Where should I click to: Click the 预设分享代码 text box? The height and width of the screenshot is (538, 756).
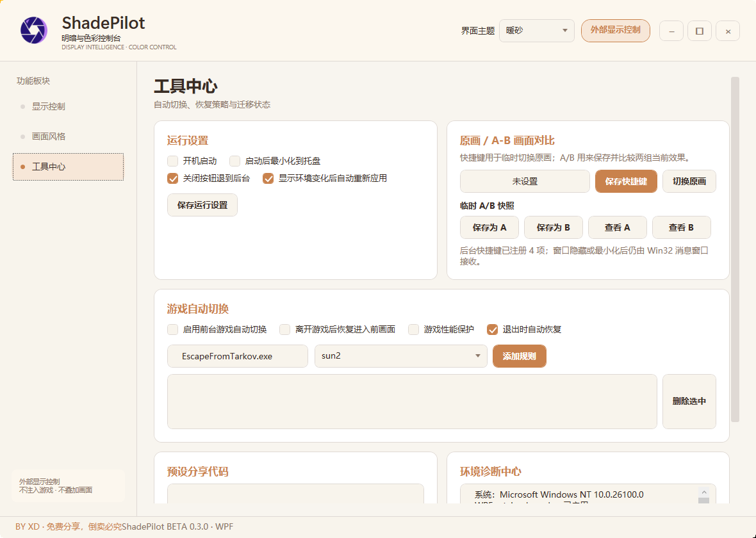tap(295, 494)
